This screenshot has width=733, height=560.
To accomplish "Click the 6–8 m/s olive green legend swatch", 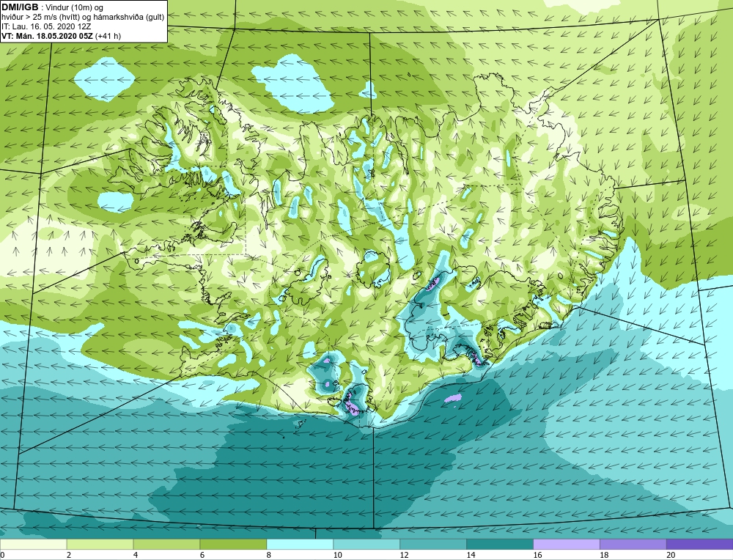I will (233, 544).
